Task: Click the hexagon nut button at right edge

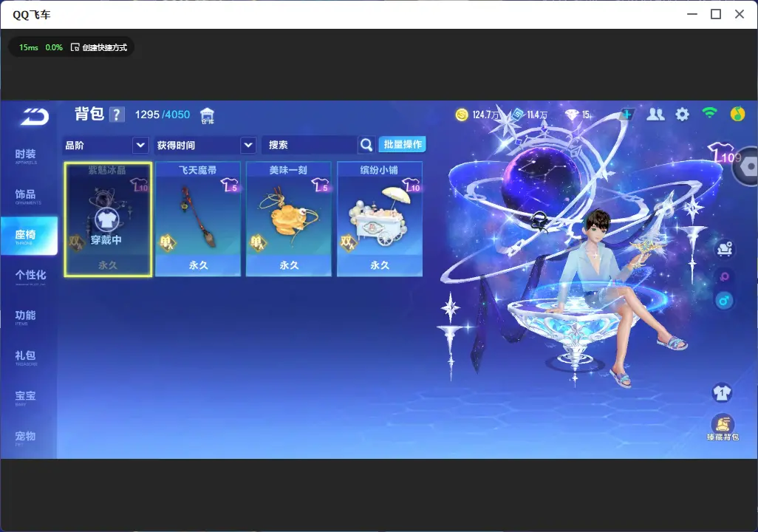Action: pyautogui.click(x=748, y=167)
